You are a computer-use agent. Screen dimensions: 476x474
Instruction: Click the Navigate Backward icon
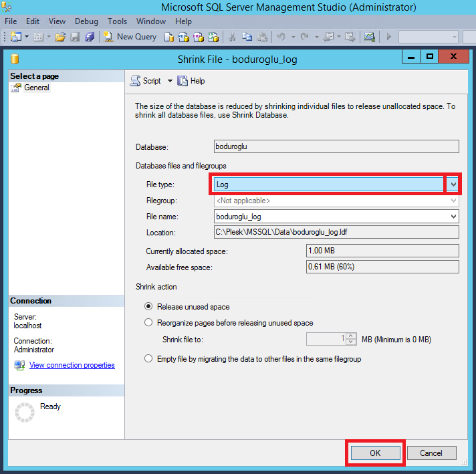tap(328, 37)
